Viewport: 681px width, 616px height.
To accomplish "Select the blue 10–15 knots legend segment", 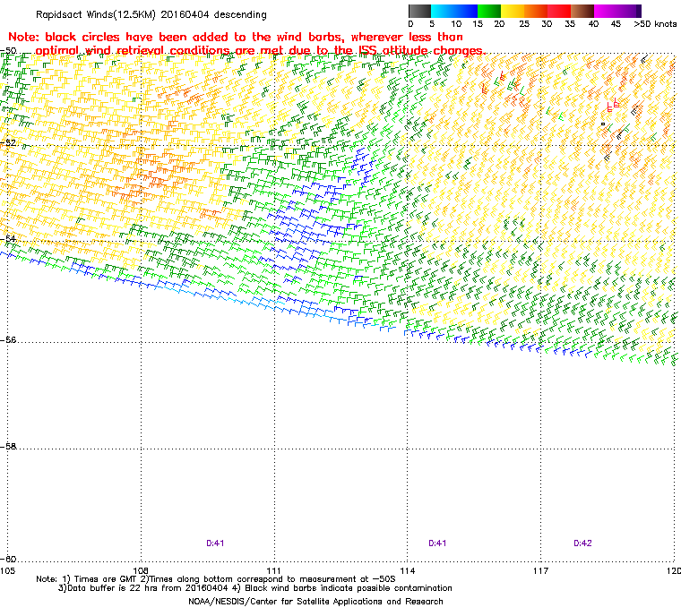I will [466, 11].
